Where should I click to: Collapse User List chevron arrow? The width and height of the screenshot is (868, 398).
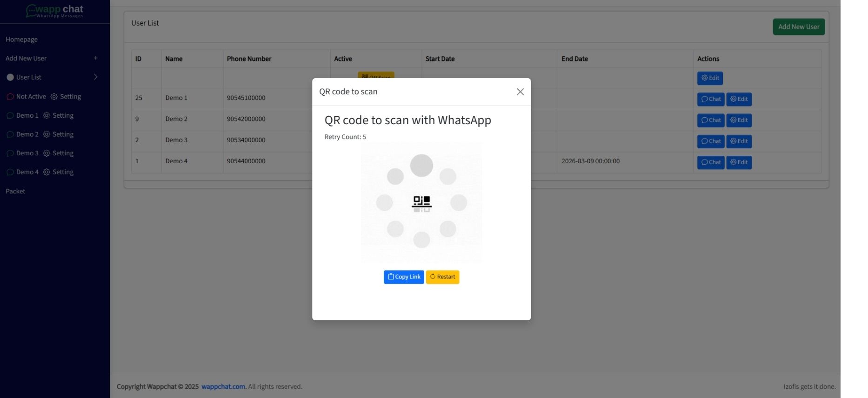(x=96, y=77)
